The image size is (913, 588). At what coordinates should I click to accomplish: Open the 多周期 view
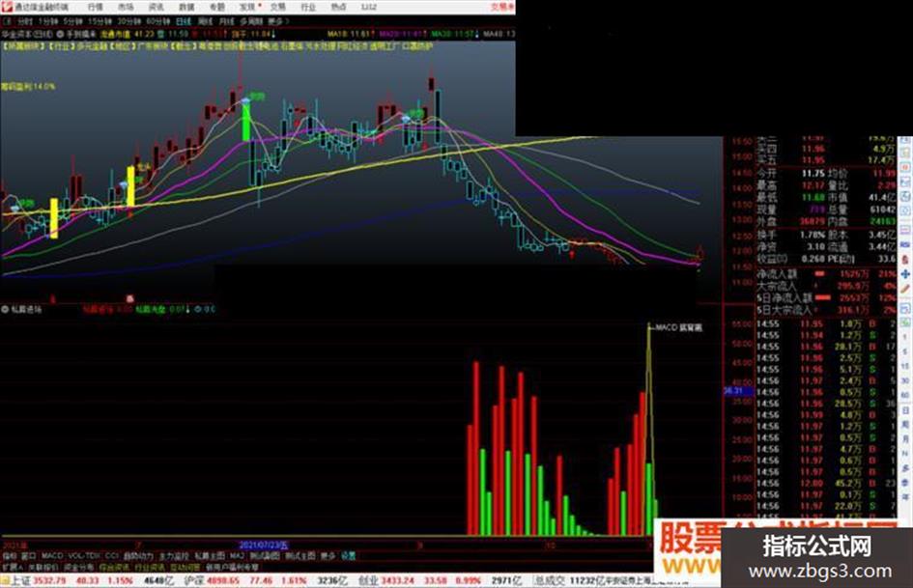[x=251, y=21]
